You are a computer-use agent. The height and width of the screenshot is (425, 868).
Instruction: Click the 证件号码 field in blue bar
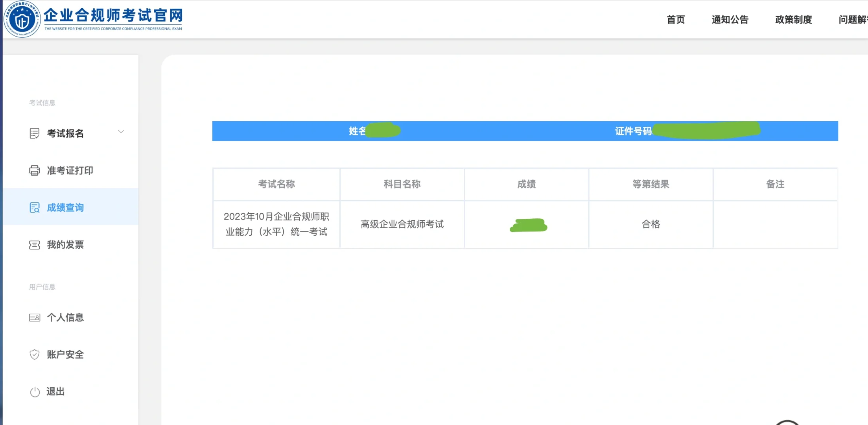634,131
